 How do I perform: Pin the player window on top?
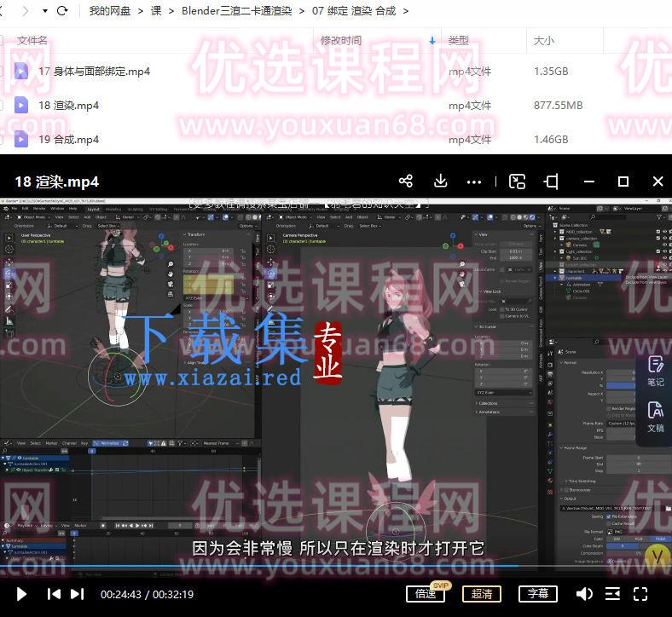551,182
